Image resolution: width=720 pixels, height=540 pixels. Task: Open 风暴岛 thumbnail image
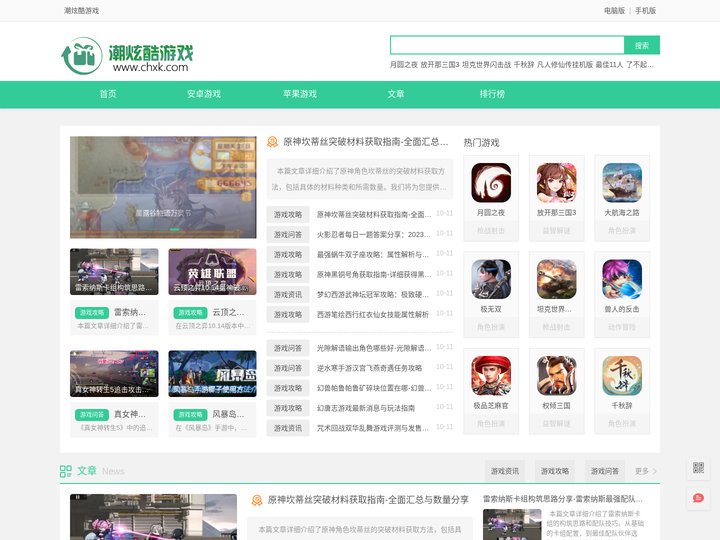click(x=212, y=374)
